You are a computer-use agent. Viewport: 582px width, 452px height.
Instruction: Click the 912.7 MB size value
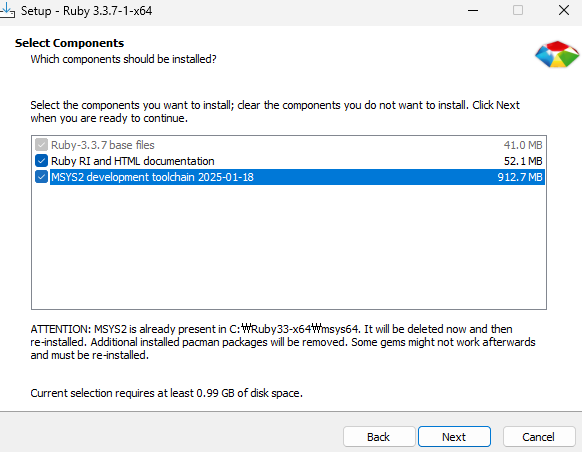tap(520, 177)
